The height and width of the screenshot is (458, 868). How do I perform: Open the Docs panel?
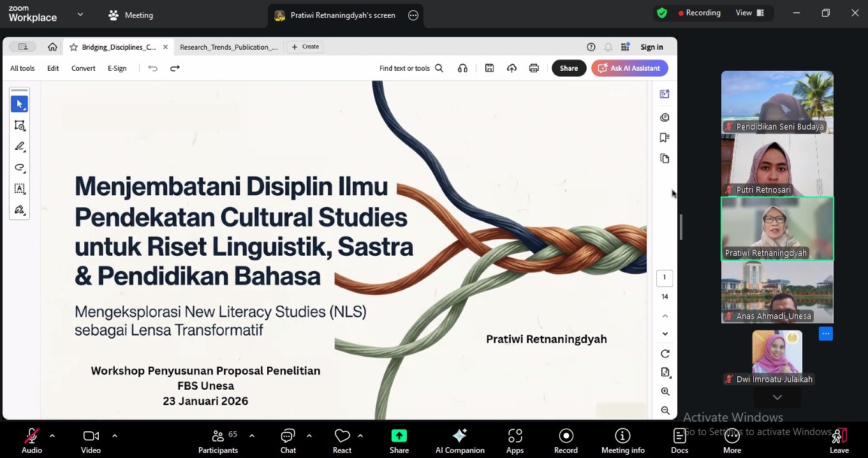coord(679,441)
